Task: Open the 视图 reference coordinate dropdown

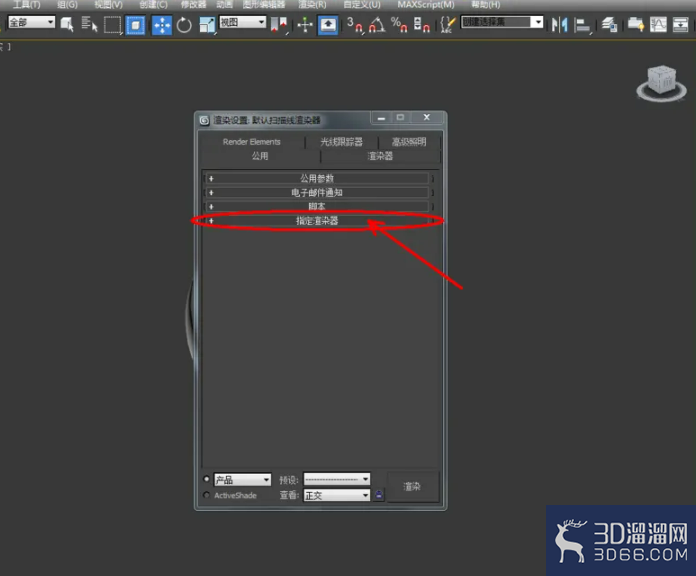Action: (x=243, y=22)
